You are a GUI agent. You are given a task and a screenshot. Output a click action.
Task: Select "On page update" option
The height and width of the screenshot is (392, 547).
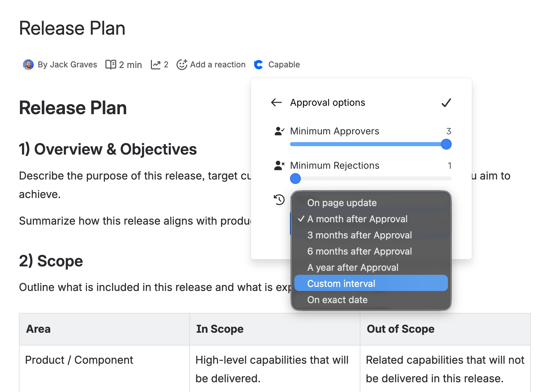pos(342,203)
